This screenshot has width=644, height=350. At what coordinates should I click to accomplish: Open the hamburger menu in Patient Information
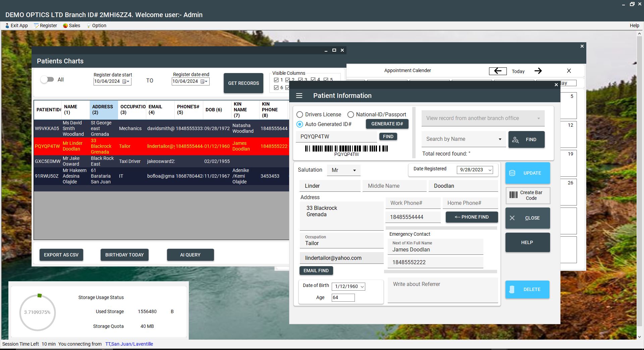299,96
